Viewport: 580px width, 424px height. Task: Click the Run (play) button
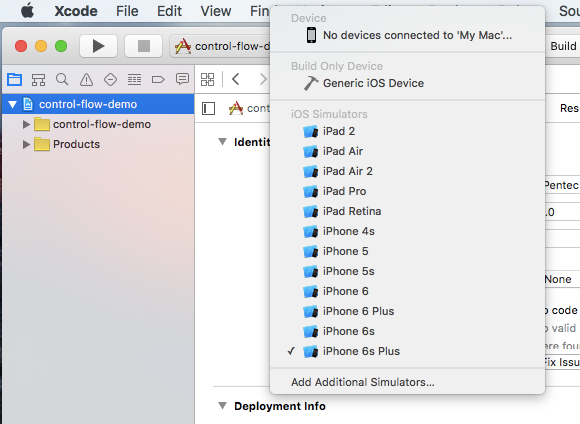click(98, 46)
